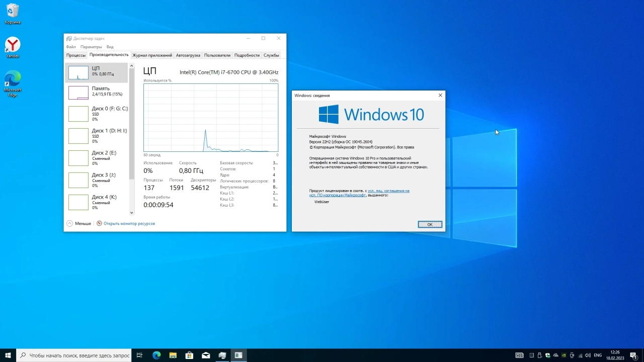Image resolution: width=644 pixels, height=362 pixels.
Task: Switch to the Процессы tab
Action: 76,55
